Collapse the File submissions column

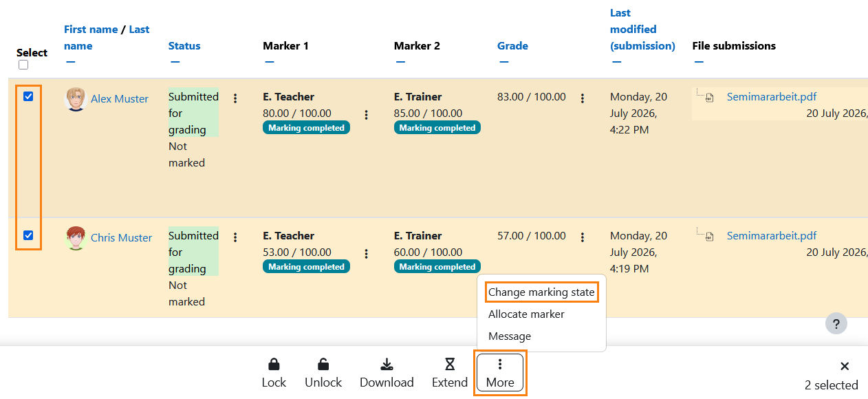(699, 62)
